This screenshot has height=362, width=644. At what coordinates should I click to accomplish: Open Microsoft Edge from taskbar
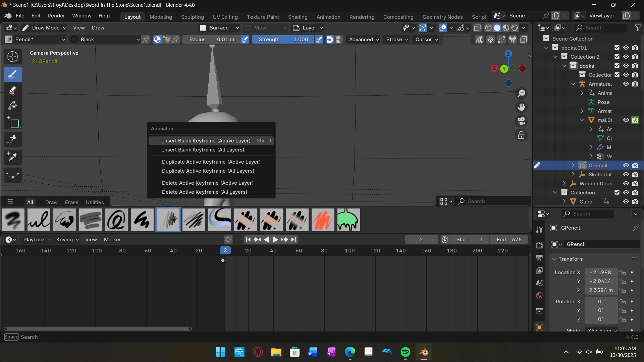(350, 352)
